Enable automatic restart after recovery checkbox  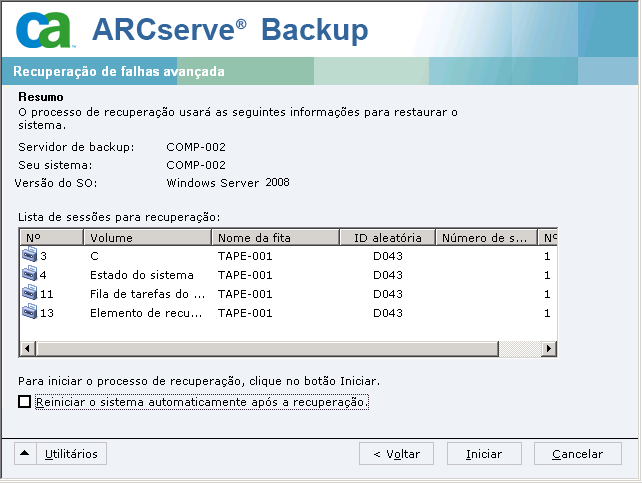point(25,402)
